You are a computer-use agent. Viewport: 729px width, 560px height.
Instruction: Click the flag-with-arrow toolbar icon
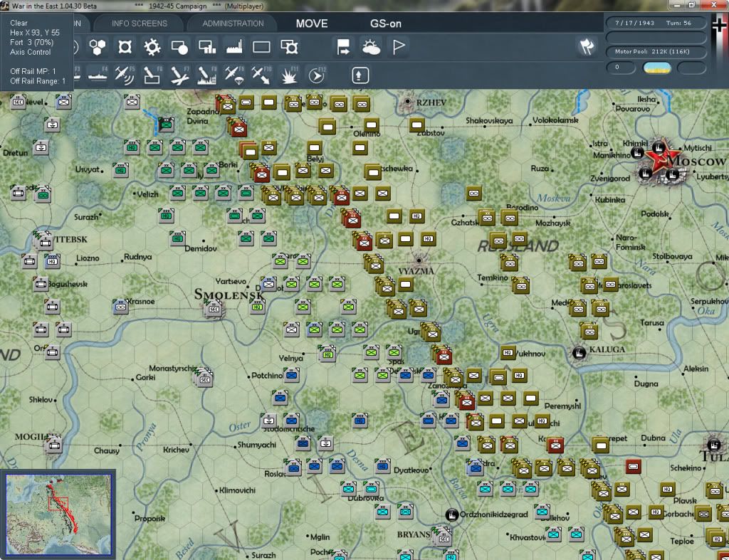coord(344,47)
